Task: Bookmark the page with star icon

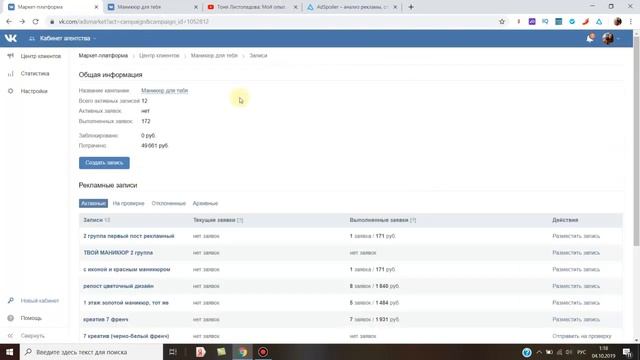Action: [x=502, y=22]
